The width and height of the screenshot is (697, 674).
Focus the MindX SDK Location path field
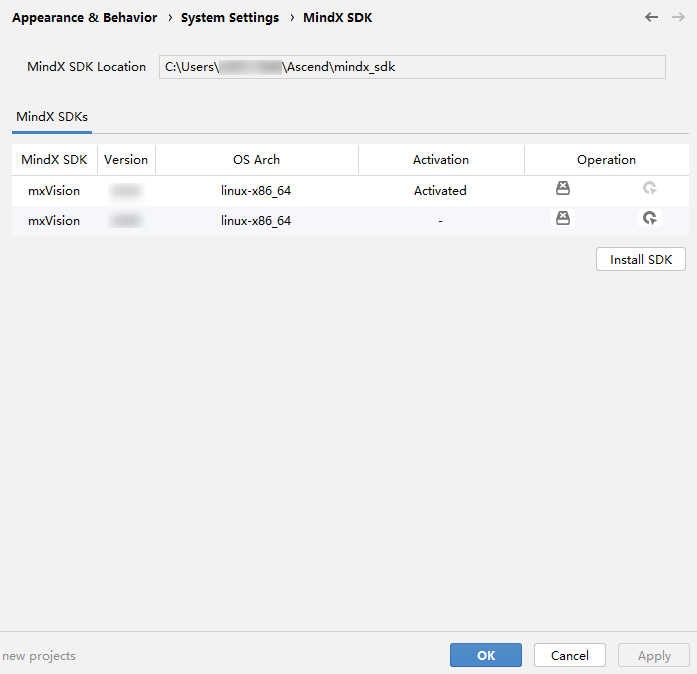[412, 67]
